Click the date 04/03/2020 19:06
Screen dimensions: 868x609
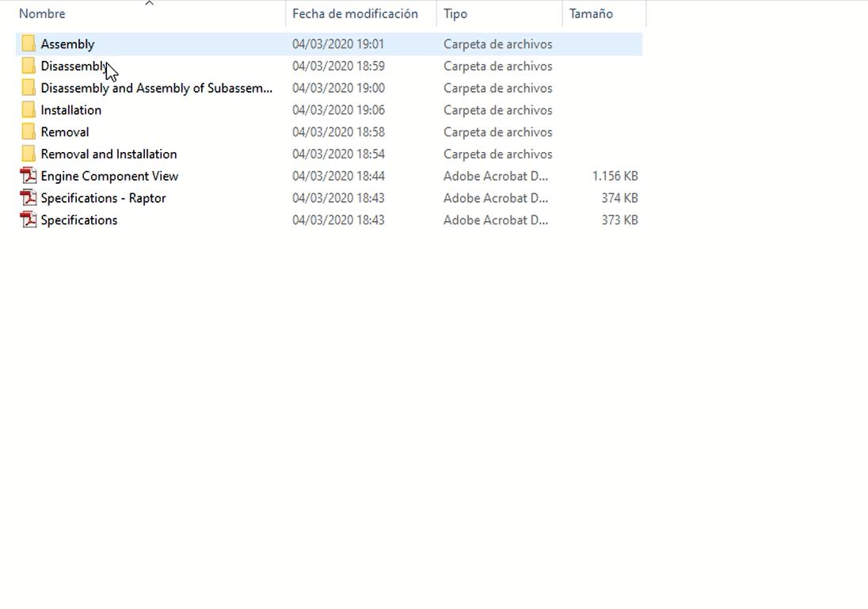click(338, 109)
